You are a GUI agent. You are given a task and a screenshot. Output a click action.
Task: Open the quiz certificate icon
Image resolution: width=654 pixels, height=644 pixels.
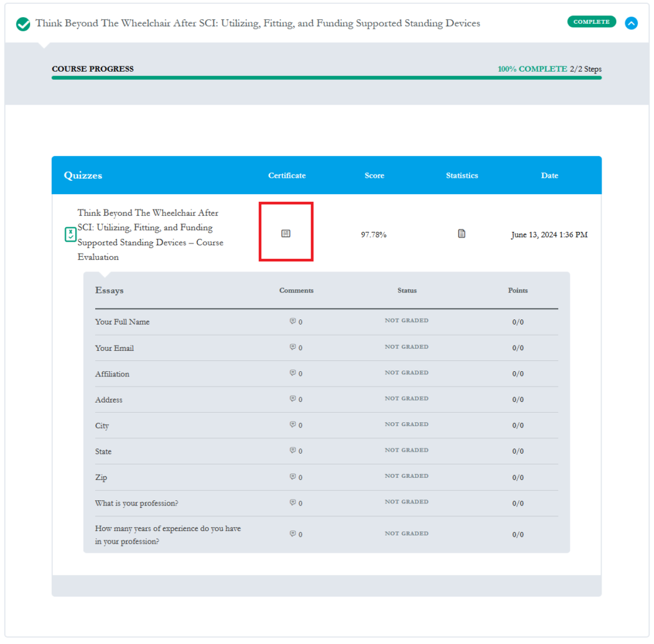click(x=285, y=234)
